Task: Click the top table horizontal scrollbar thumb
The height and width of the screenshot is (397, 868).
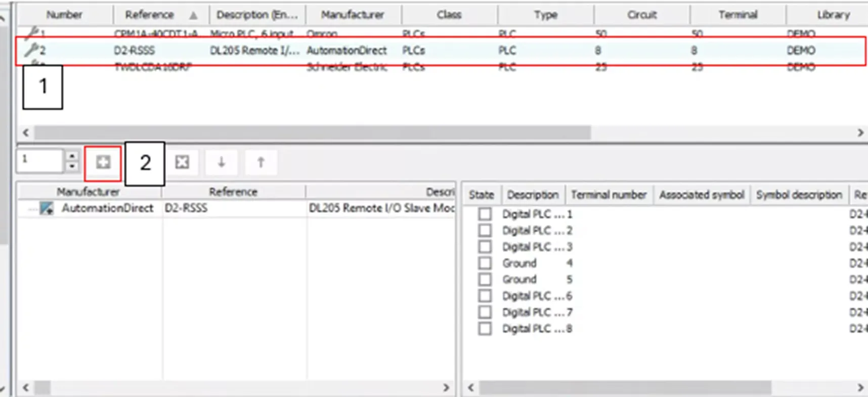Action: pos(312,133)
